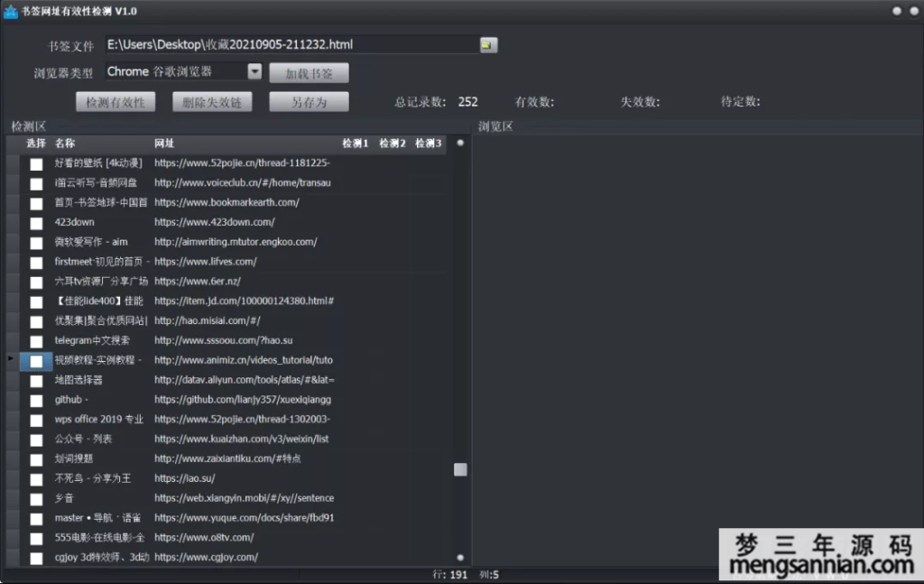The image size is (924, 584).
Task: Open the browser type dropdown arrow
Action: pos(254,71)
